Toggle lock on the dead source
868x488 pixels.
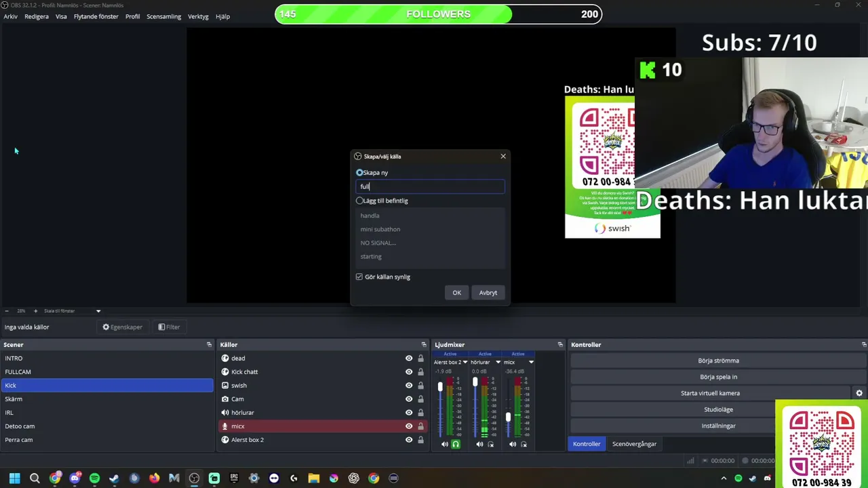pos(420,359)
